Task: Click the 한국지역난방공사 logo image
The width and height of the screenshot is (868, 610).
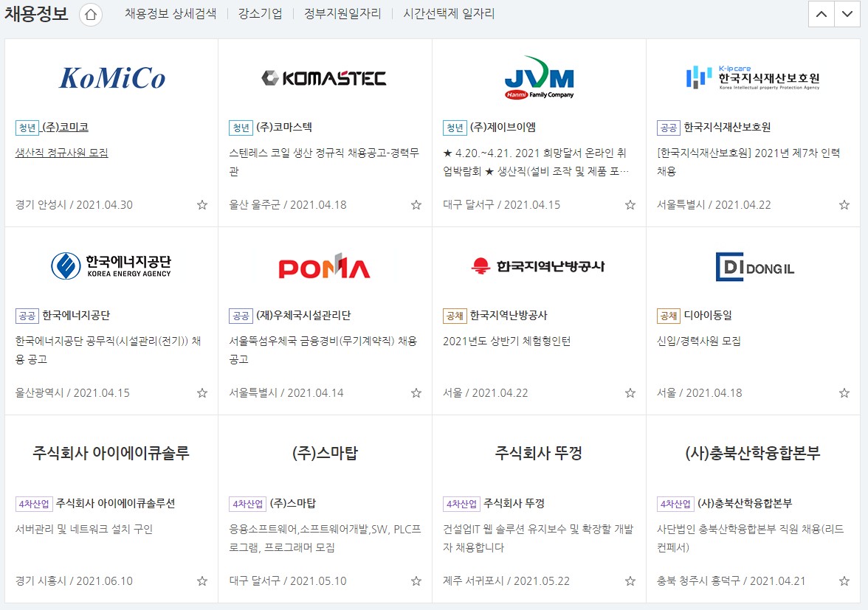Action: pos(538,266)
